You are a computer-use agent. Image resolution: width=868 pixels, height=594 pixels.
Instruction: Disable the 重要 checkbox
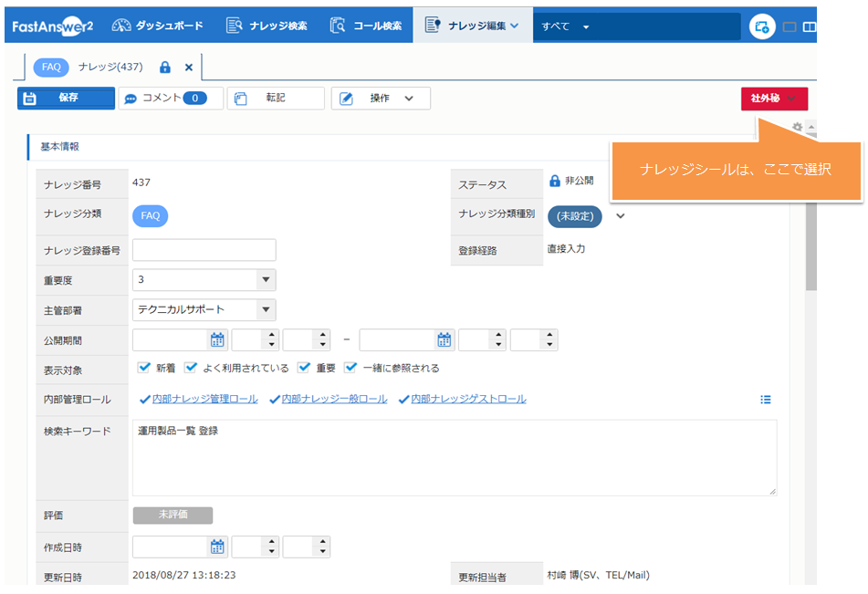click(304, 369)
